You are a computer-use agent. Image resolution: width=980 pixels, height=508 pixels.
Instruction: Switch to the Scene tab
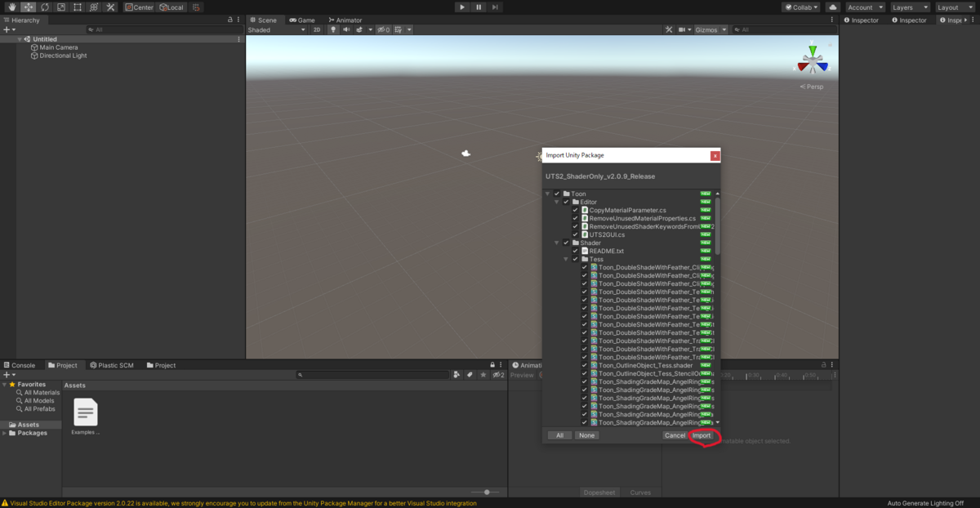point(264,20)
